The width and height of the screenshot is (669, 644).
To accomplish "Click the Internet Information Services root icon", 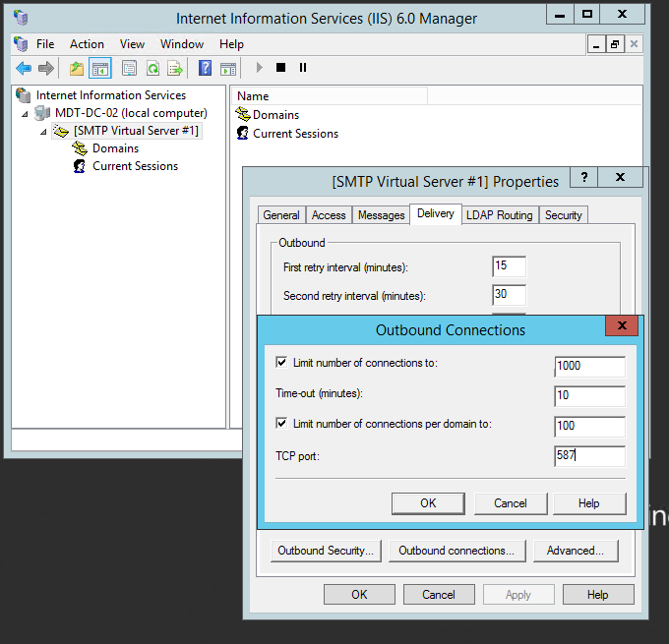I will [24, 95].
